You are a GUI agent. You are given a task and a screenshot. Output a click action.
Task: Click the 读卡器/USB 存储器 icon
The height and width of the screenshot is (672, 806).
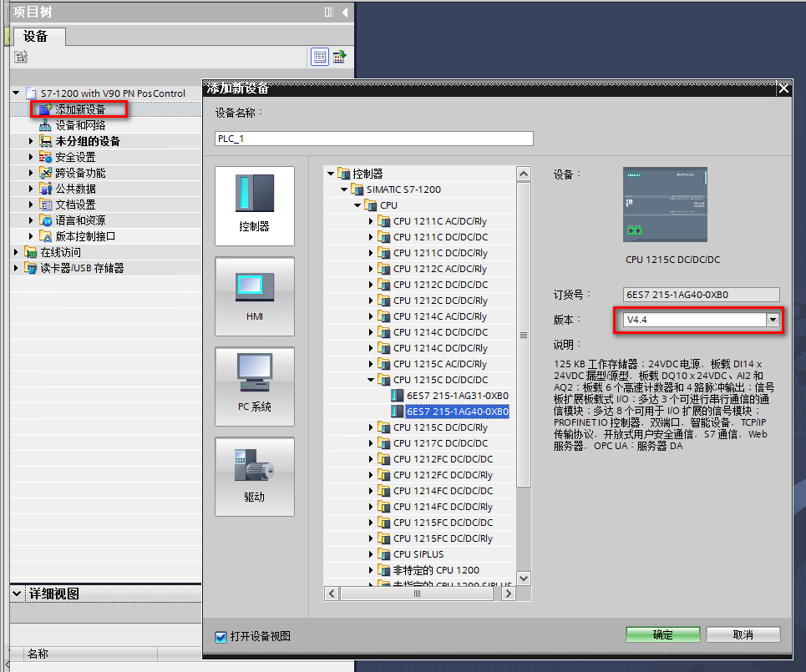pos(30,268)
